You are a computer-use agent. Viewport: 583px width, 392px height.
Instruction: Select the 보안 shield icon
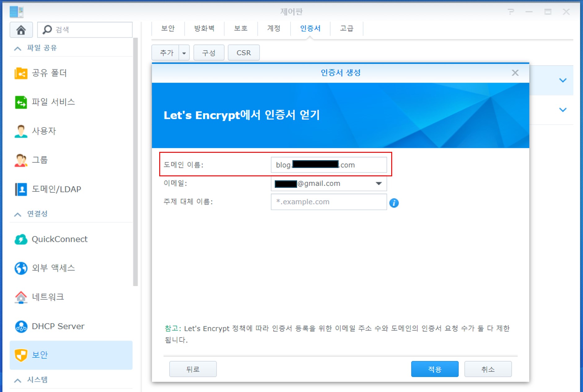point(21,355)
